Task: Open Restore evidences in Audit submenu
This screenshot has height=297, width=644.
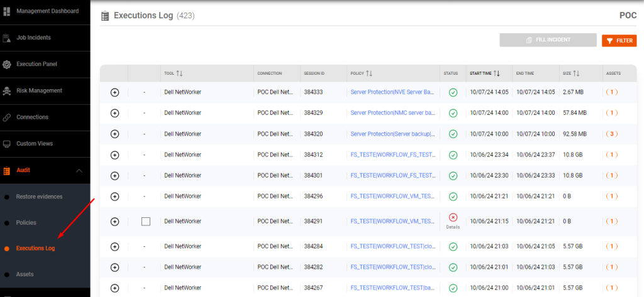Action: coord(39,197)
